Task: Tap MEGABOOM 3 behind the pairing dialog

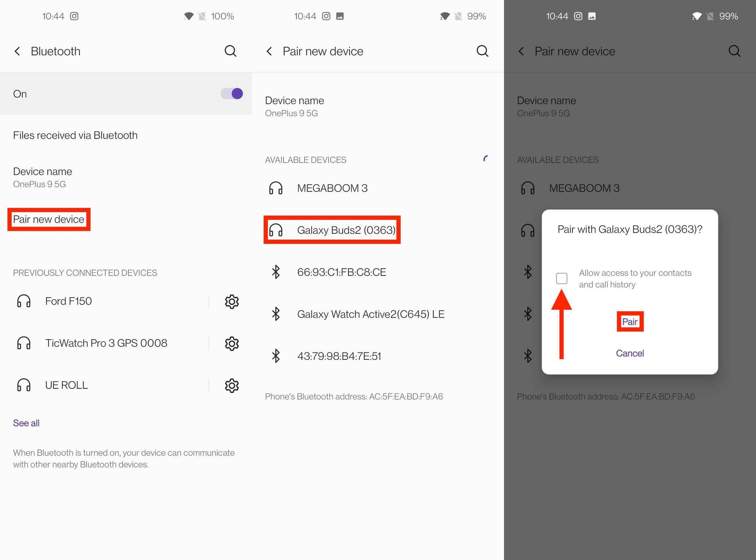Action: point(584,188)
